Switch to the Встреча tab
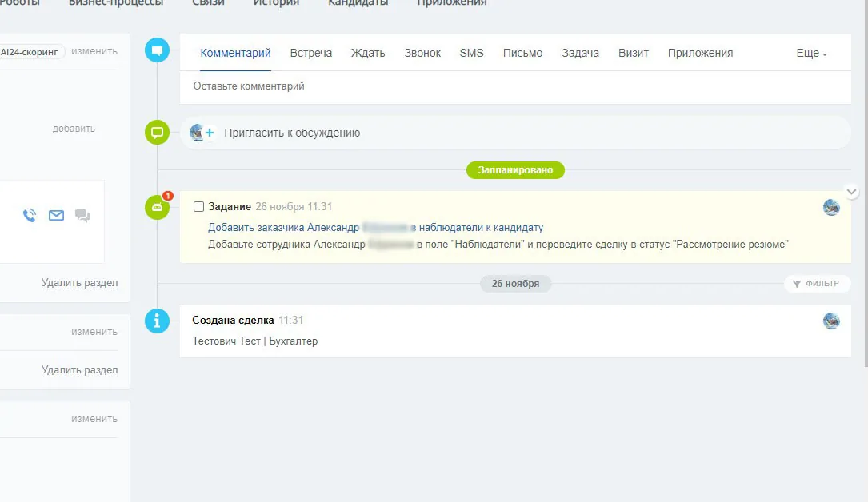The image size is (868, 502). coord(311,53)
